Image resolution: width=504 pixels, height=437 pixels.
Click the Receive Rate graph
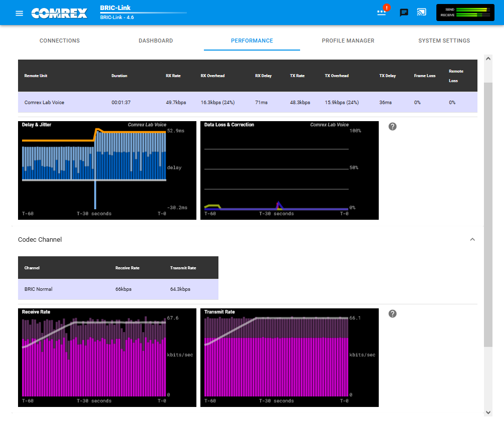pyautogui.click(x=107, y=358)
